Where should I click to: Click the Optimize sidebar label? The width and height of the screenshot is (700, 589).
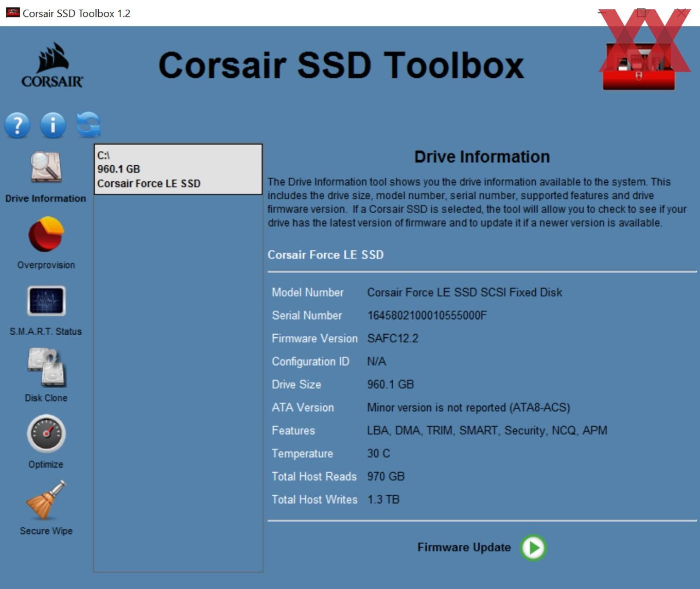pos(46,464)
